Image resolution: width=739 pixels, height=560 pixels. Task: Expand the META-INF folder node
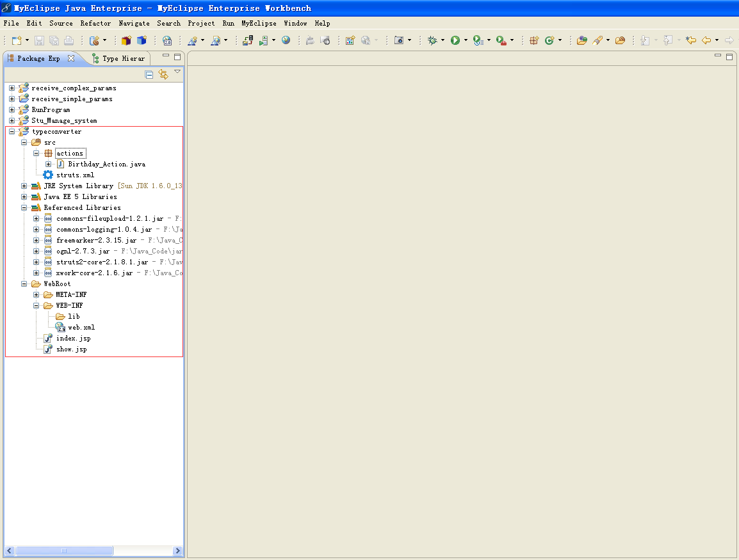[x=37, y=295]
